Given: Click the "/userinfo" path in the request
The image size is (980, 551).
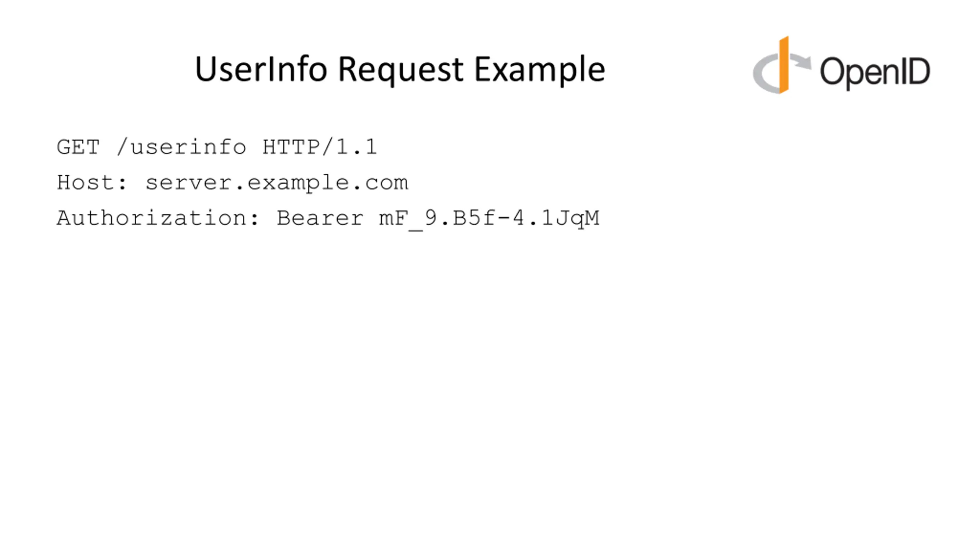Looking at the screenshot, I should pos(181,147).
